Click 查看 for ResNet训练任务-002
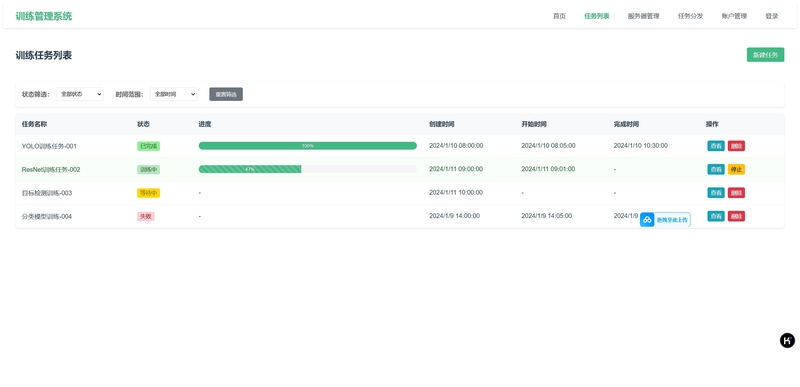This screenshot has width=800, height=387. [716, 169]
